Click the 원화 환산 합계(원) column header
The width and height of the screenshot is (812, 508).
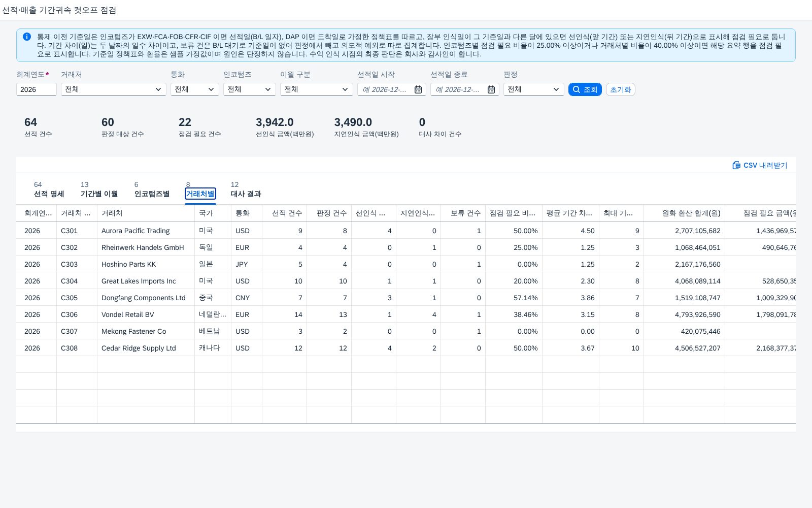click(x=685, y=213)
